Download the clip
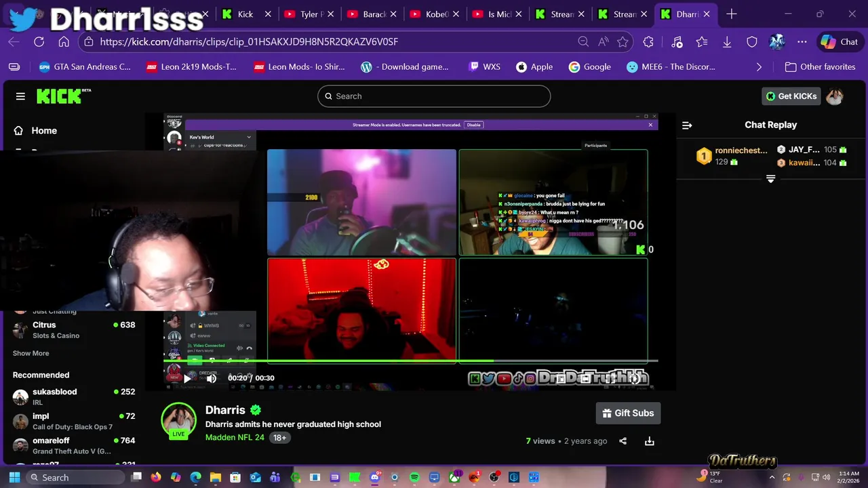868x488 pixels. tap(649, 441)
